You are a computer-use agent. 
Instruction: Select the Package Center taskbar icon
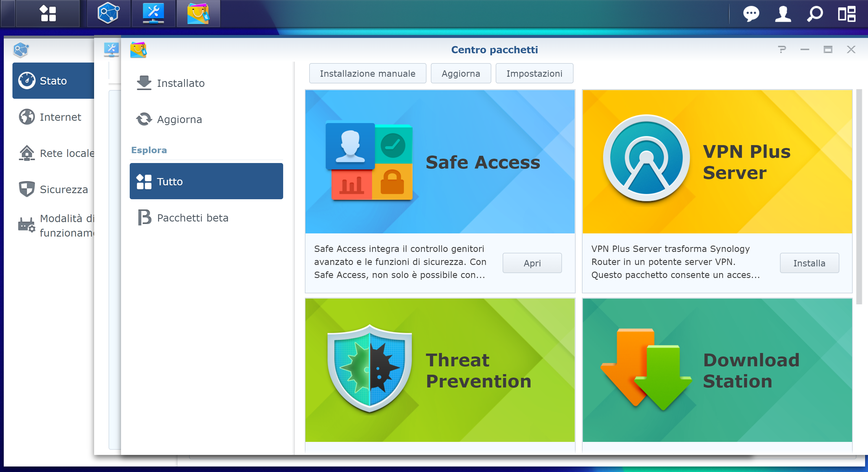pos(198,14)
